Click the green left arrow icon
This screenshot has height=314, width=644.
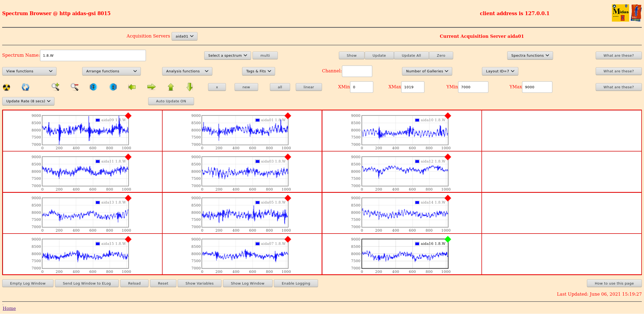click(132, 87)
